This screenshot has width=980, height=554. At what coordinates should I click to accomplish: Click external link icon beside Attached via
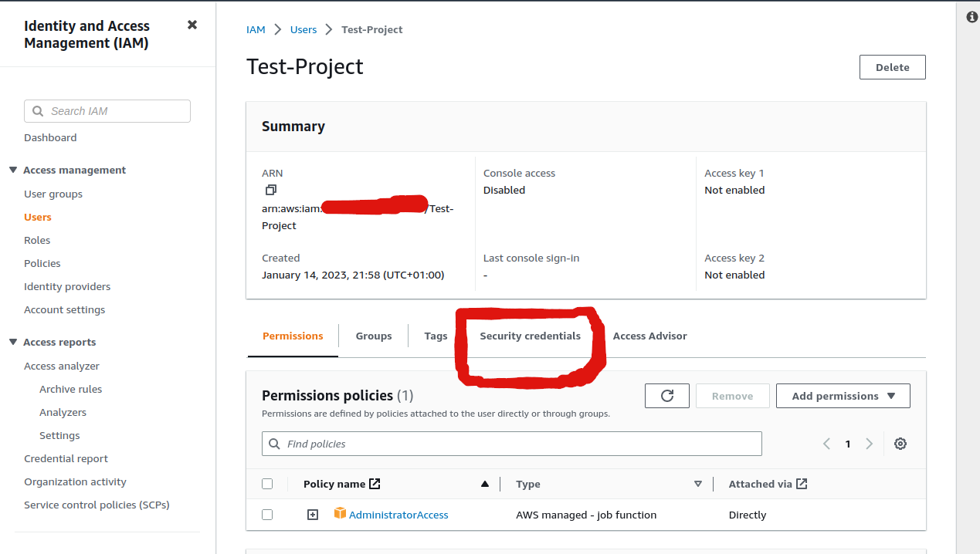(x=802, y=484)
